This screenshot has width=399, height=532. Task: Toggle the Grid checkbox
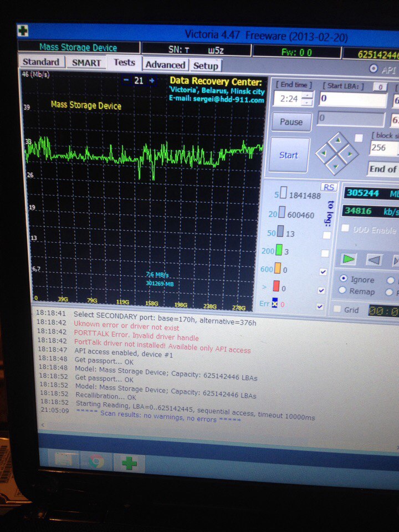point(337,309)
